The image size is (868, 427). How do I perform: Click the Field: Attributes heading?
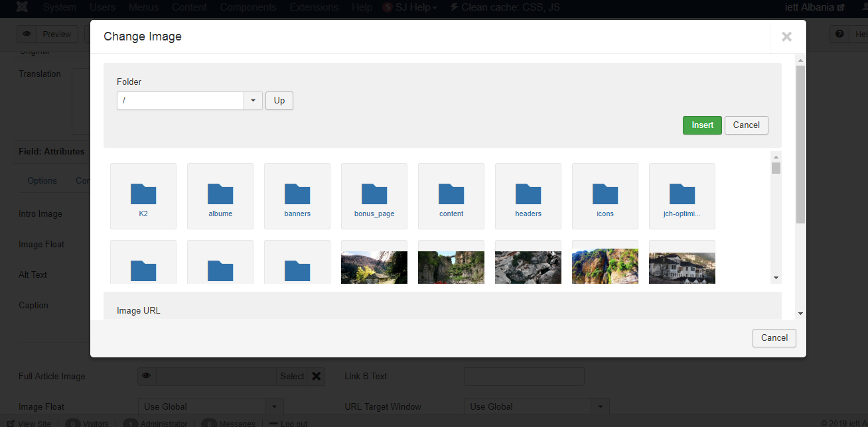tap(52, 151)
